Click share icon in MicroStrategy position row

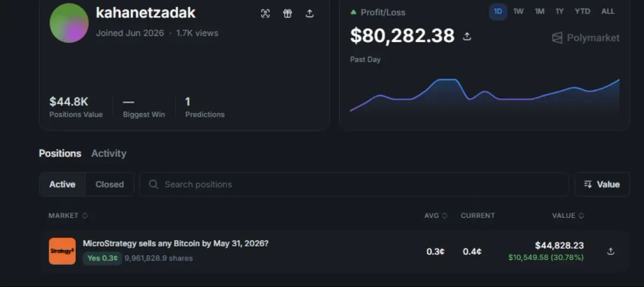point(611,251)
